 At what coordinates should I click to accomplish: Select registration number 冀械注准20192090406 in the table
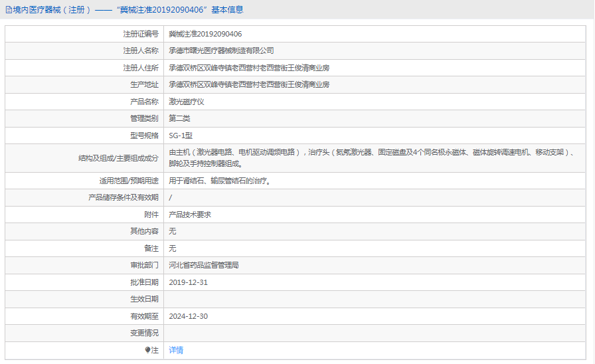pos(205,34)
